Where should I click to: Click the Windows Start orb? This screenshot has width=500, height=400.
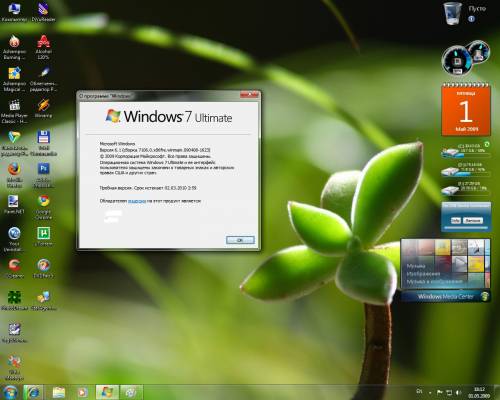(x=10, y=392)
